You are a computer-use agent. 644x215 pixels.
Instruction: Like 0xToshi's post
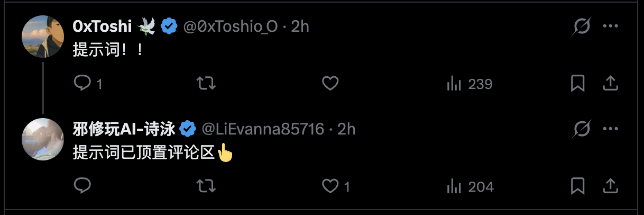[330, 83]
